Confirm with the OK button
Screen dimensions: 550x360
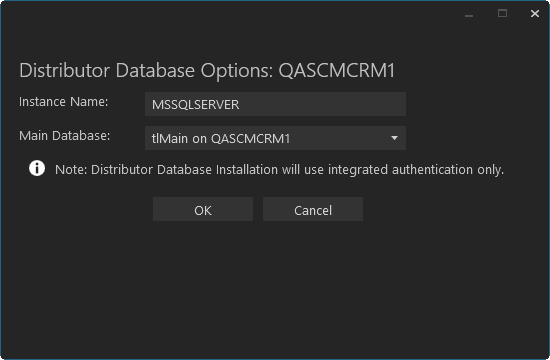tap(203, 209)
